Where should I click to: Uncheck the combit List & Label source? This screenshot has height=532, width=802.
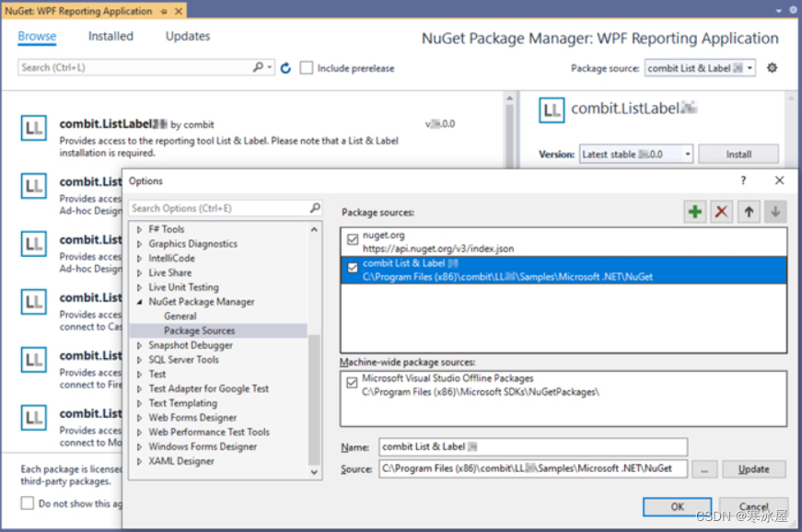click(x=353, y=267)
